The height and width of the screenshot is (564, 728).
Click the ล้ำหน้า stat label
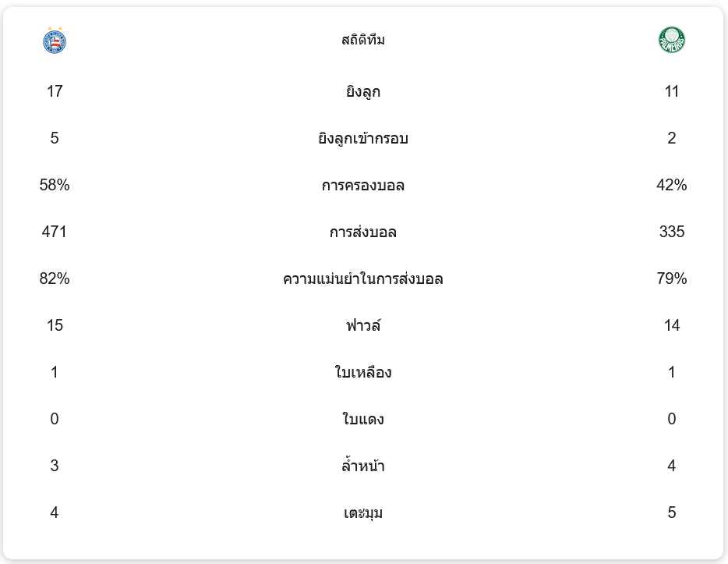[363, 466]
